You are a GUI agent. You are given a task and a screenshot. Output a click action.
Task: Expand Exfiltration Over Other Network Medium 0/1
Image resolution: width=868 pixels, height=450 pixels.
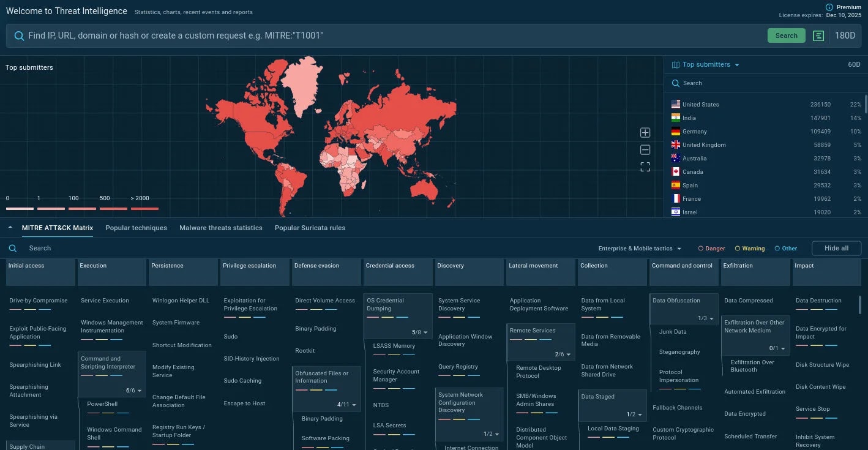point(777,348)
